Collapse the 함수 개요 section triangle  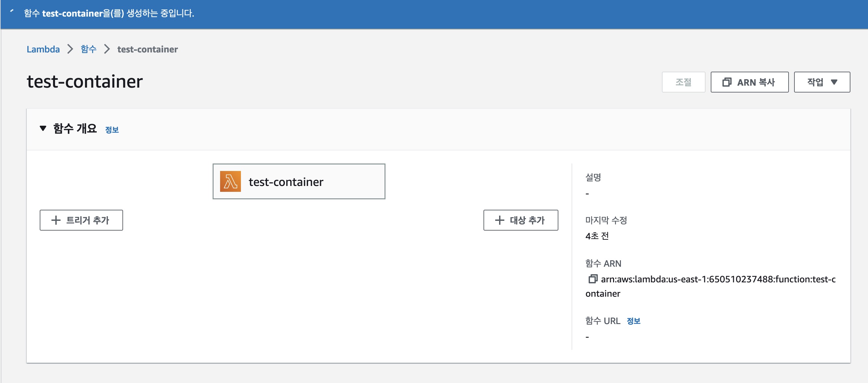[43, 128]
